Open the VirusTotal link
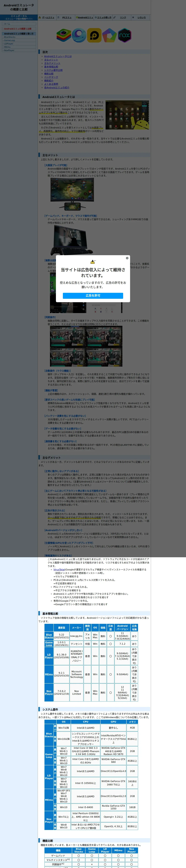Screen dimensions: 186x868 click(59, 569)
